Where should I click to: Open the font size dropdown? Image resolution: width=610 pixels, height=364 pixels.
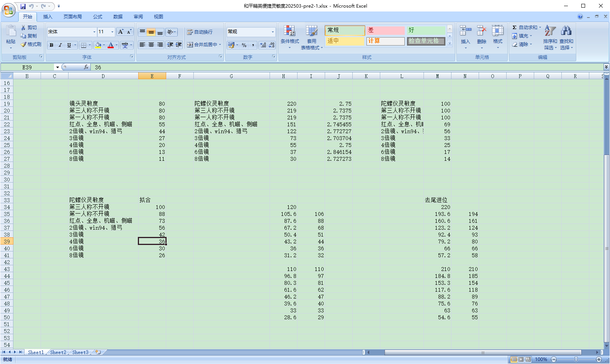point(112,32)
